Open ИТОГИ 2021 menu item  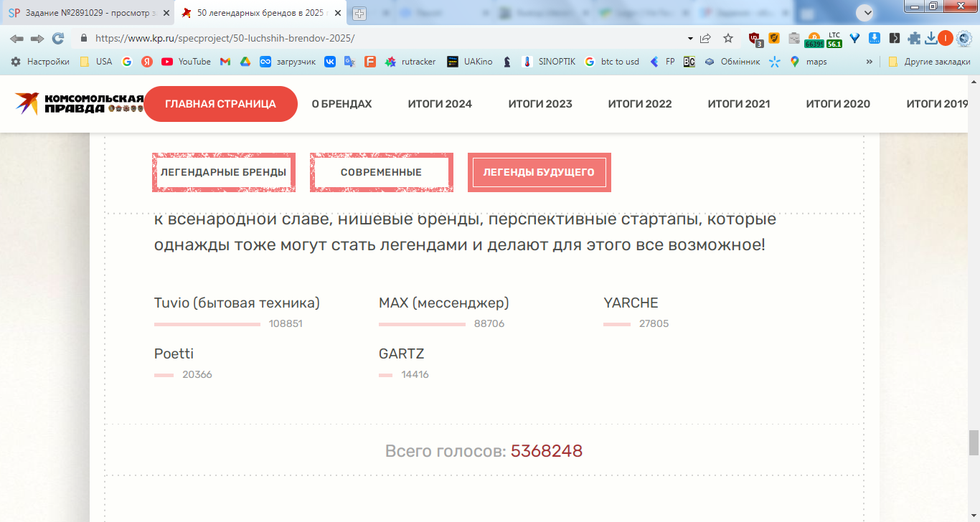tap(739, 104)
